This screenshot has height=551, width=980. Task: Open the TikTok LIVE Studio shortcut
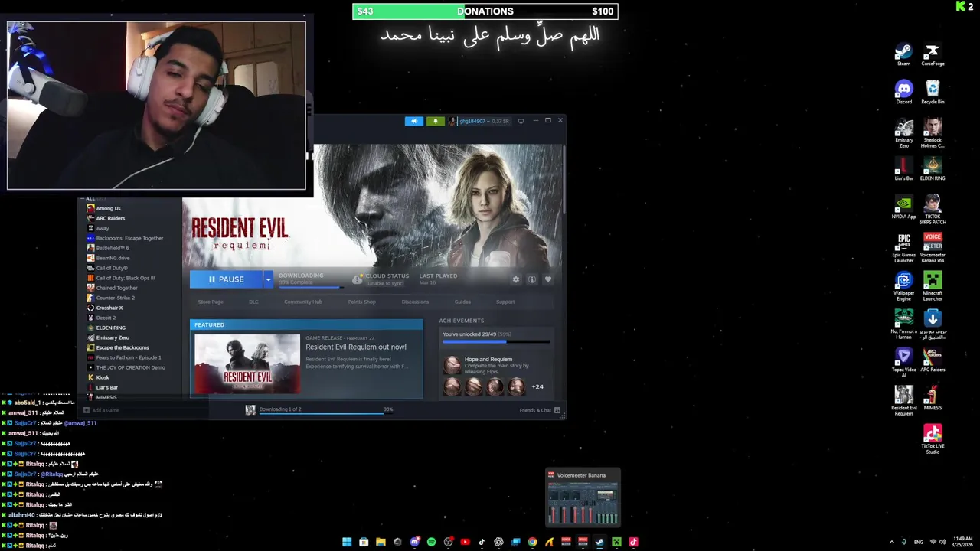pyautogui.click(x=933, y=439)
